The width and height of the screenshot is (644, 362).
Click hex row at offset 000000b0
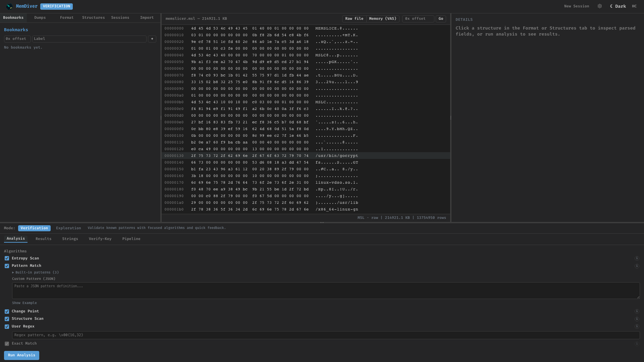[x=306, y=102]
